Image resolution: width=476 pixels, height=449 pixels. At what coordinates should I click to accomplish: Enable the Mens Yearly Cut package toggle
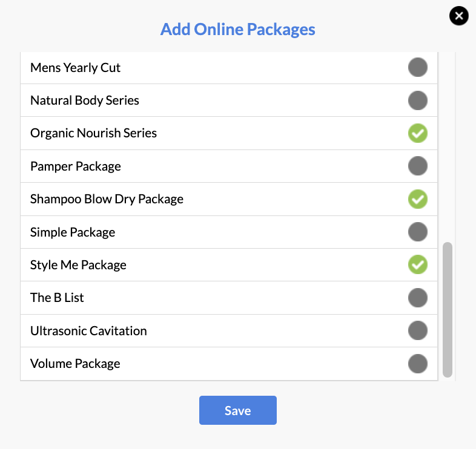click(418, 67)
